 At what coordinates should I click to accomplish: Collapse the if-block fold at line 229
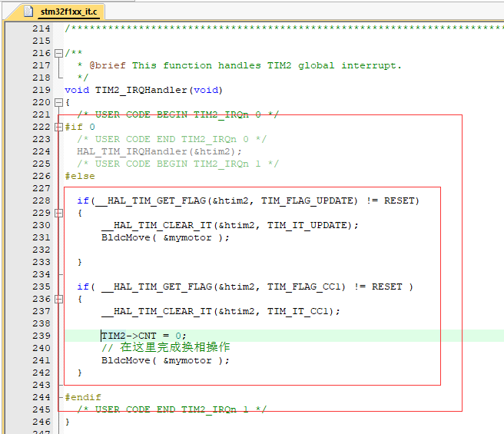(x=58, y=213)
